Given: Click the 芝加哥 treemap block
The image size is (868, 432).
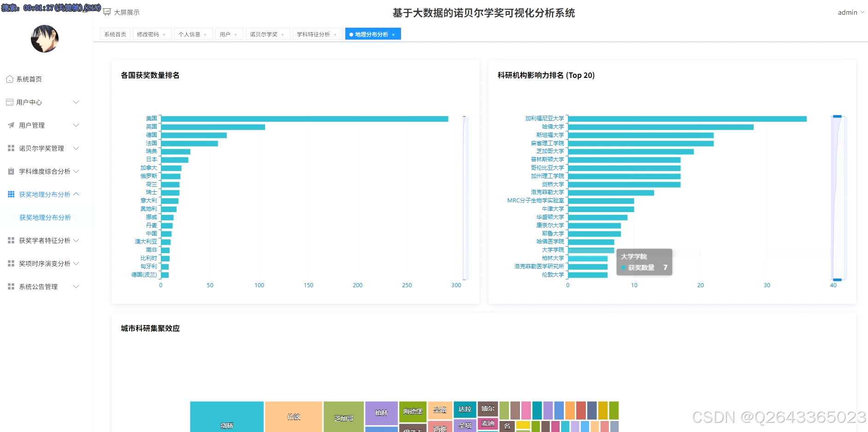Looking at the screenshot, I should click(x=343, y=417).
